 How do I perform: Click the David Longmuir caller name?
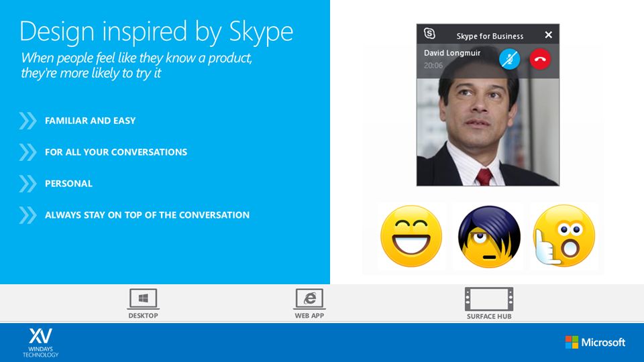point(451,53)
